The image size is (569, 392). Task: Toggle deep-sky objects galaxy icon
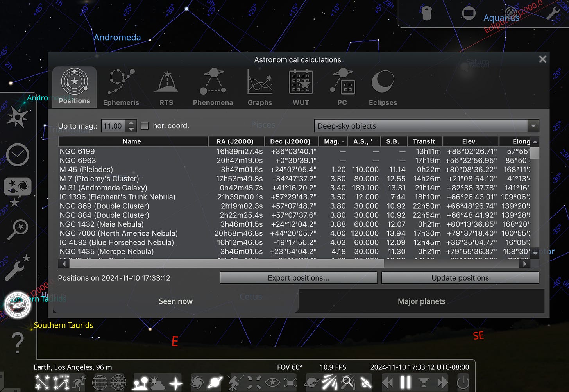tap(197, 382)
